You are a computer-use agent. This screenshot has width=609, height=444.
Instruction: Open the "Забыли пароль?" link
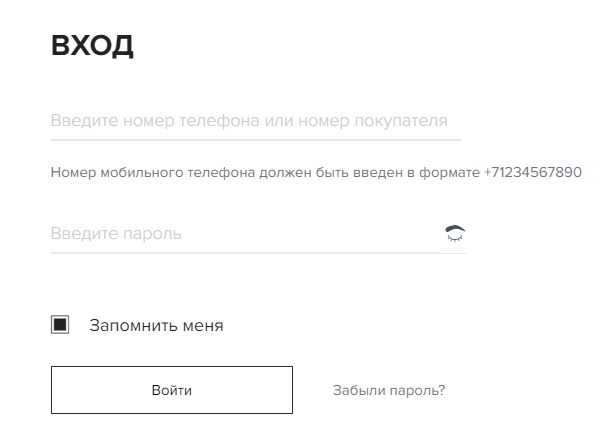coord(389,390)
